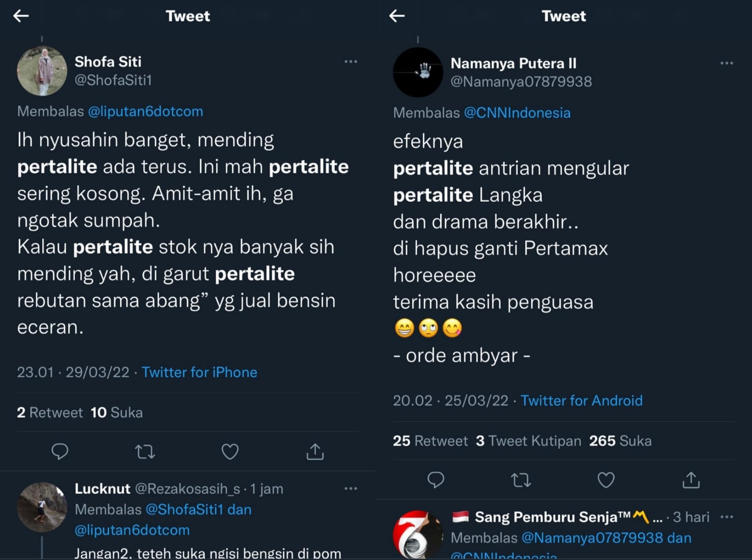Viewport: 752px width, 560px height.
Task: Open Shofa Siti's profile picture
Action: pos(42,71)
